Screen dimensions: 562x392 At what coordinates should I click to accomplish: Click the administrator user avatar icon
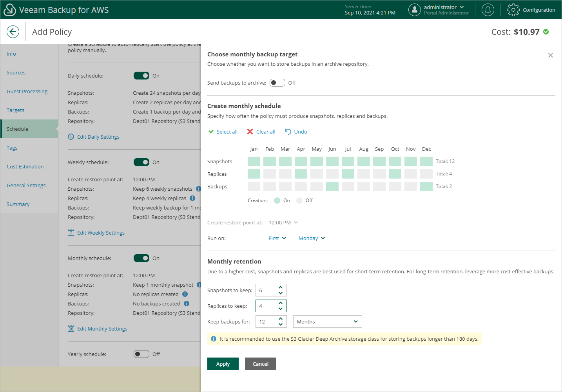(414, 10)
